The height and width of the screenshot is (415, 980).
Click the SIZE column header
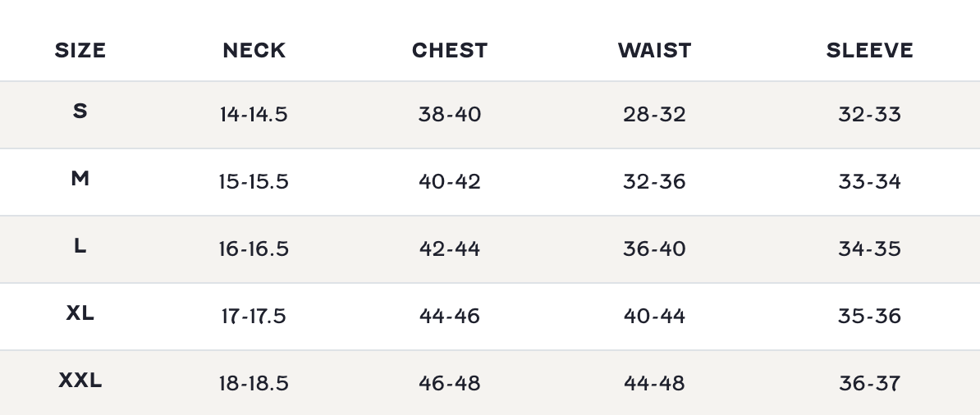click(x=80, y=50)
